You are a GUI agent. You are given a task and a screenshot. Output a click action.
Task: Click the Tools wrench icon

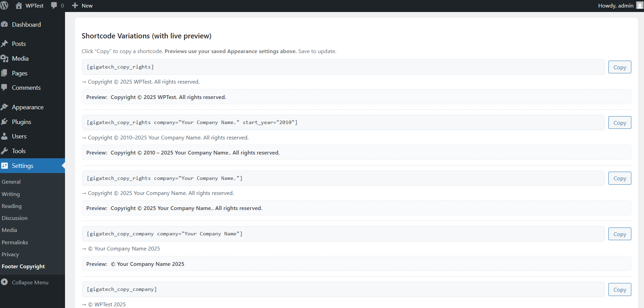click(4, 151)
